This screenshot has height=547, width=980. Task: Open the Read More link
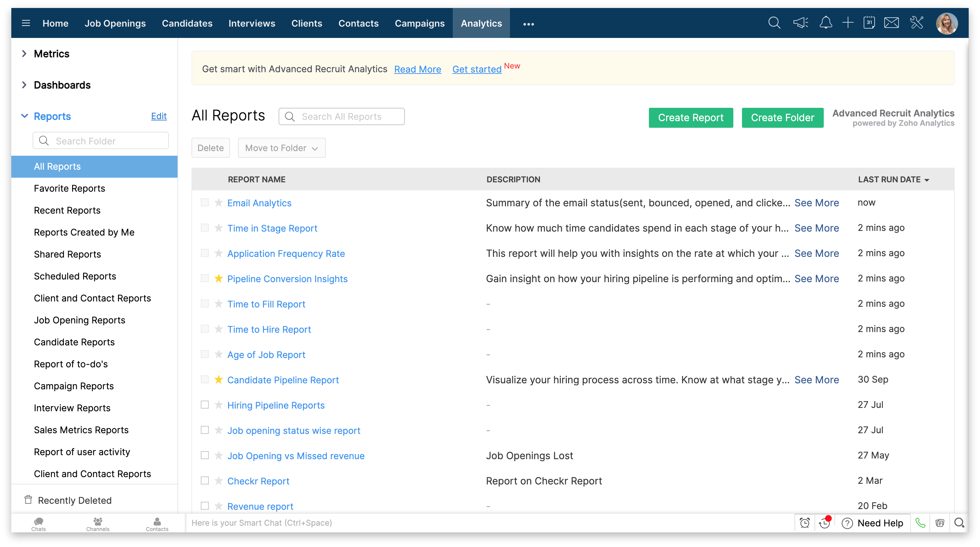coord(417,69)
